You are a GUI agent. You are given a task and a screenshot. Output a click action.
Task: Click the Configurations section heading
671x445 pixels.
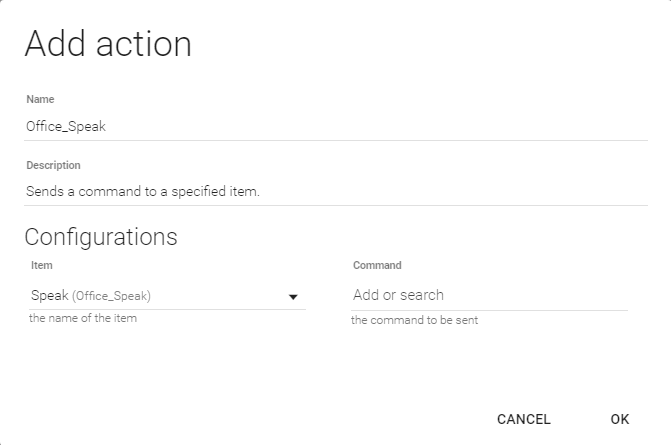click(101, 237)
